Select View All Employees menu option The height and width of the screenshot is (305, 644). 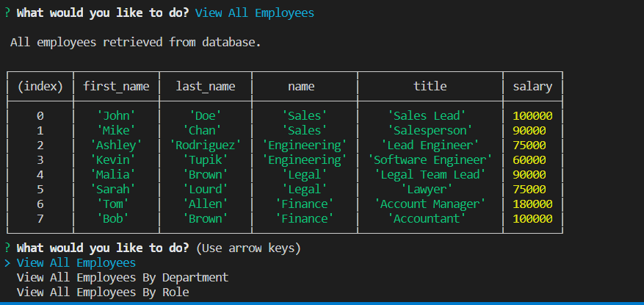point(76,262)
